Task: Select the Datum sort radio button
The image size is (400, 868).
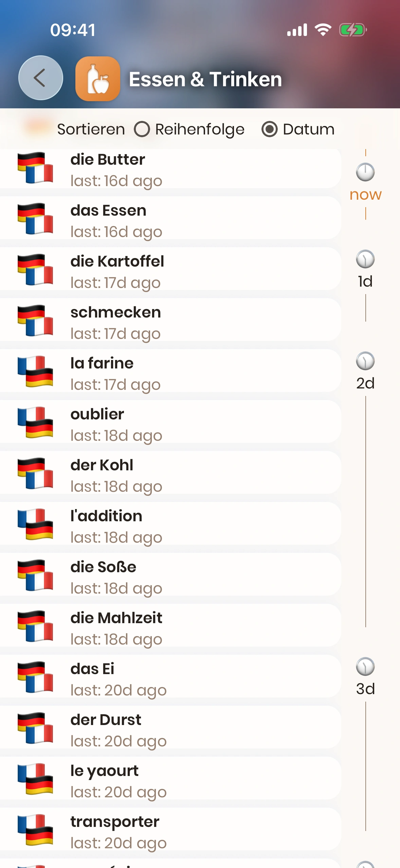Action: pos(270,129)
